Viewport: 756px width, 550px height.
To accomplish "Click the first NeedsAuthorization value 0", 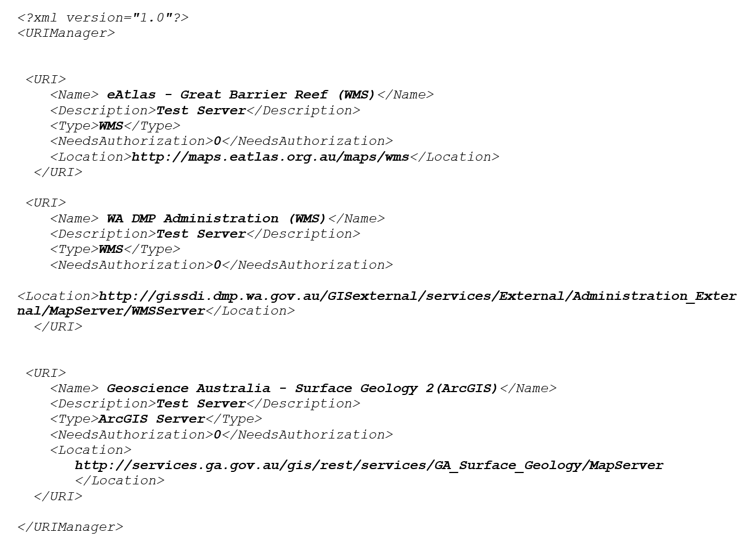I will (217, 141).
